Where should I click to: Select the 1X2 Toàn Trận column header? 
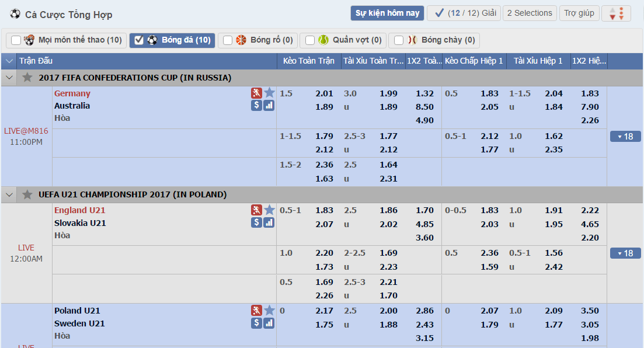point(424,61)
